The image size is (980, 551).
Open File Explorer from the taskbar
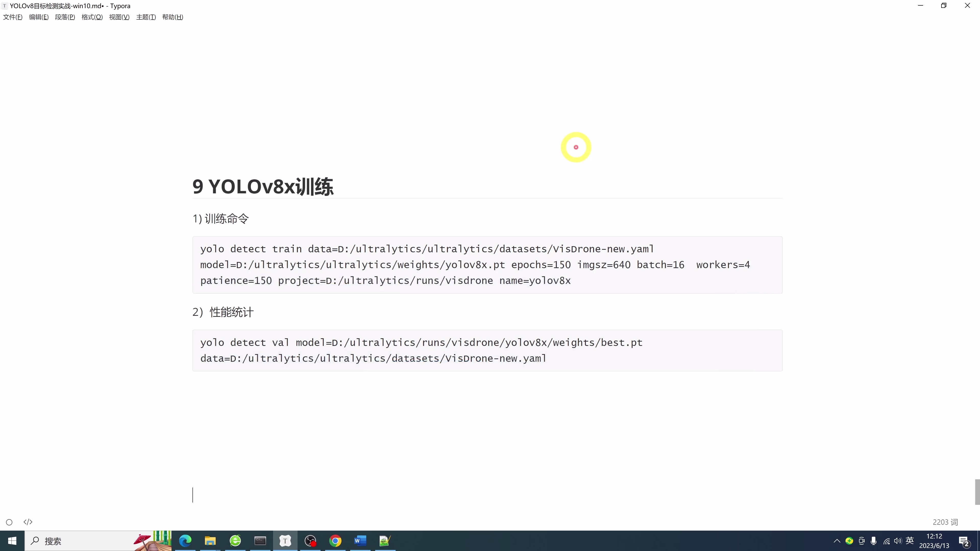coord(210,541)
